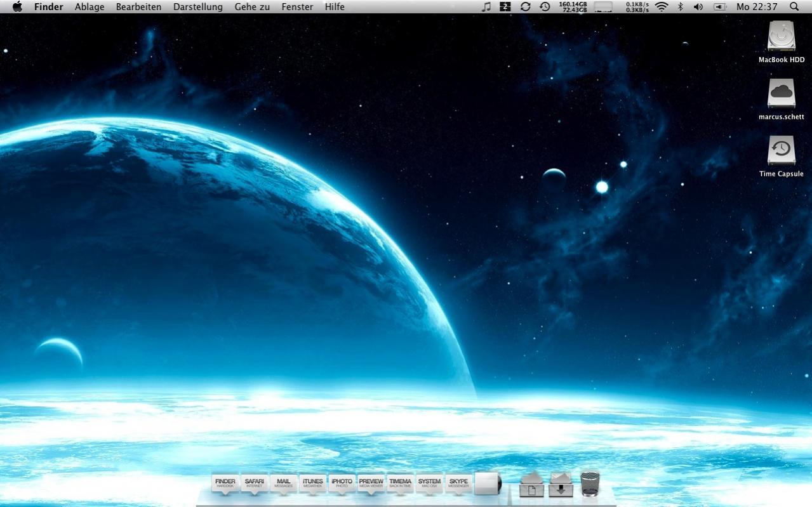Click the blank gray dock icon after Skype

click(x=488, y=484)
